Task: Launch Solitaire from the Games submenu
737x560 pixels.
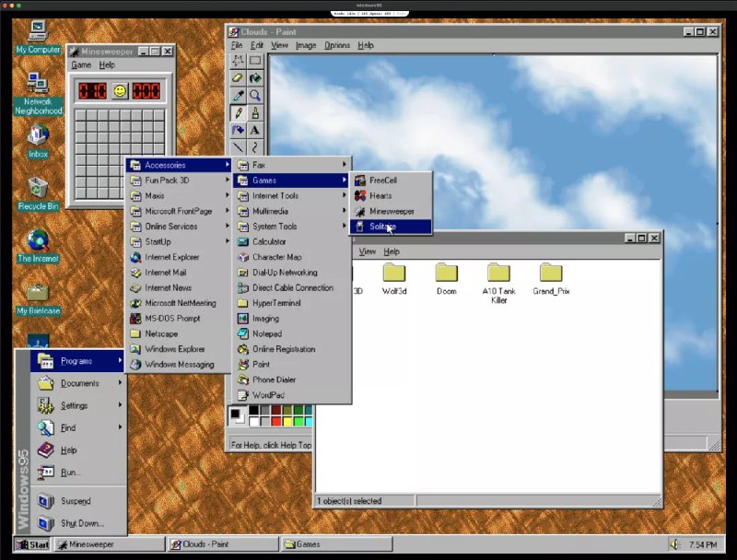Action: click(x=385, y=226)
